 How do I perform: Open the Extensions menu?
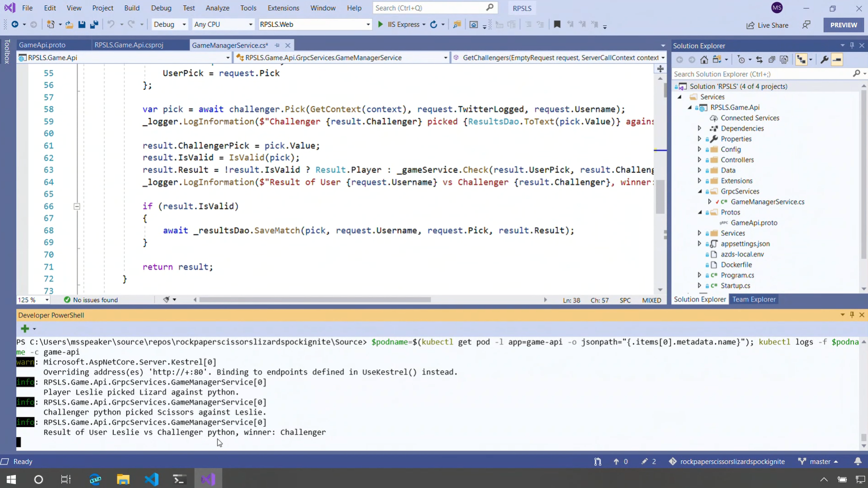pyautogui.click(x=283, y=8)
